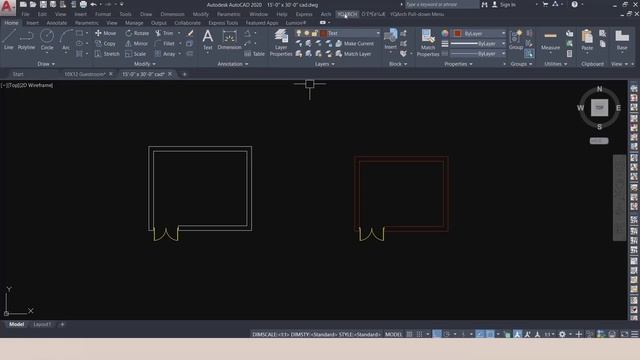Expand the Layers panel

click(324, 64)
